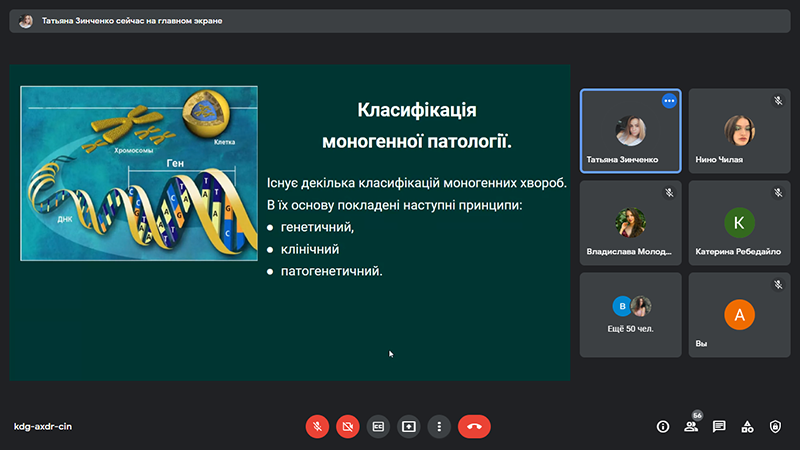Open the chat panel icon
This screenshot has height=450, width=800.
click(719, 426)
